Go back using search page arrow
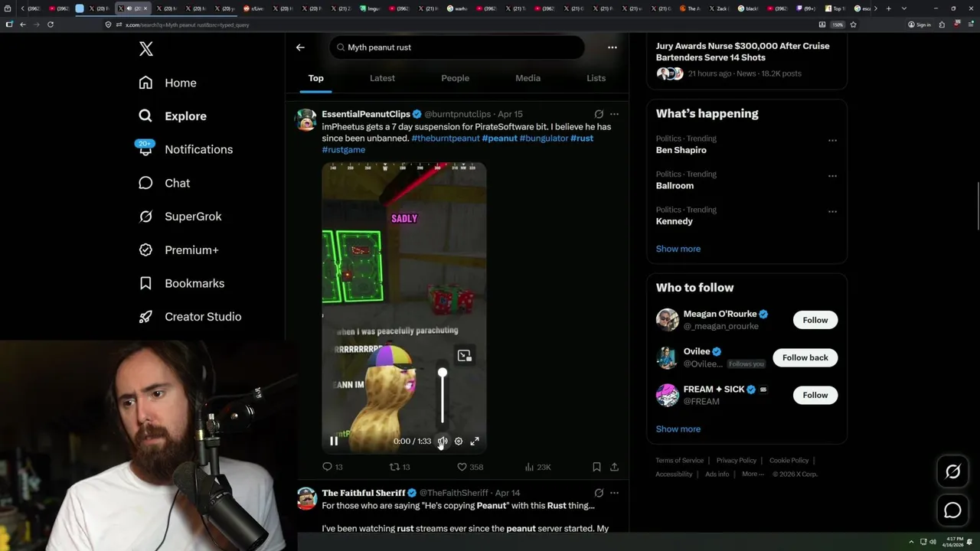 (x=300, y=47)
